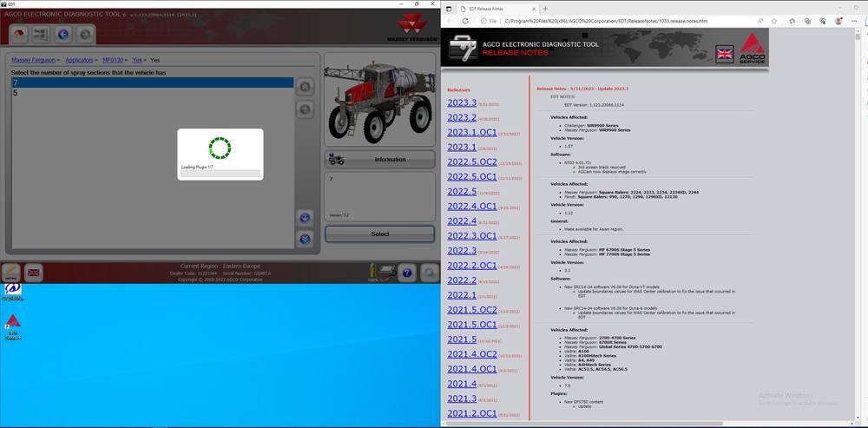
Task: Click AGCO Service logo in release notes
Action: [753, 48]
